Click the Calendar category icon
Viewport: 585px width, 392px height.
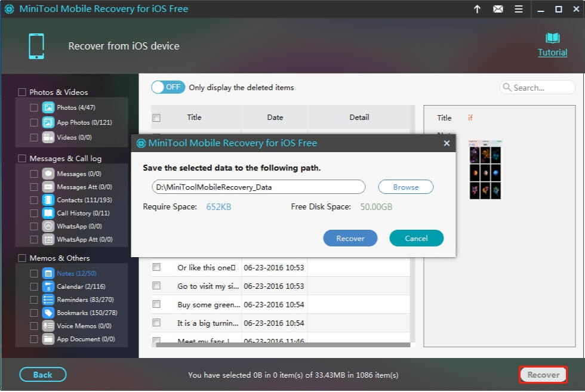pos(48,286)
